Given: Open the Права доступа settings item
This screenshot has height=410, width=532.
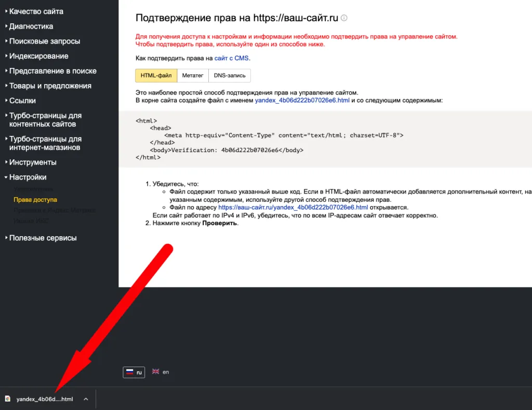Looking at the screenshot, I should click(35, 200).
